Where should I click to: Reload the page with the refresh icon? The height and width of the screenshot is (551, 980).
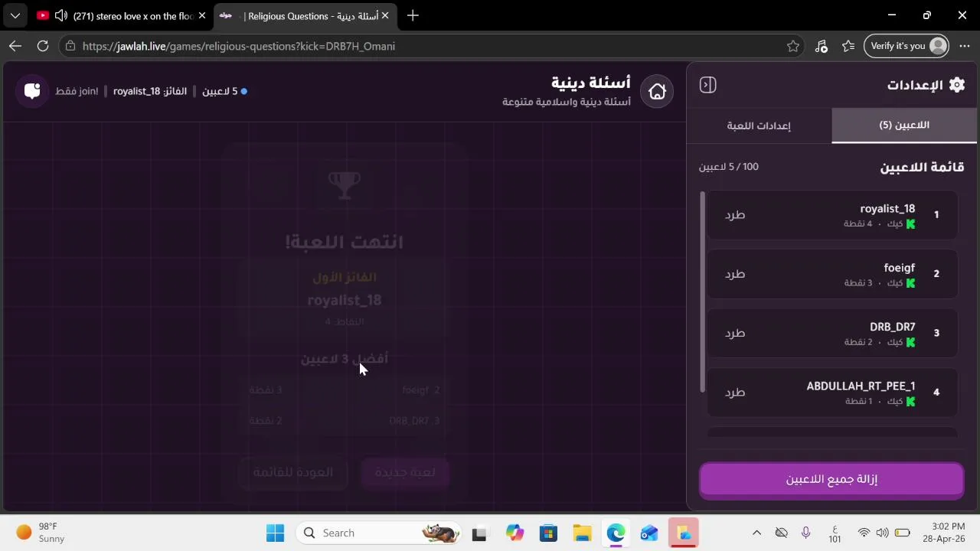43,46
